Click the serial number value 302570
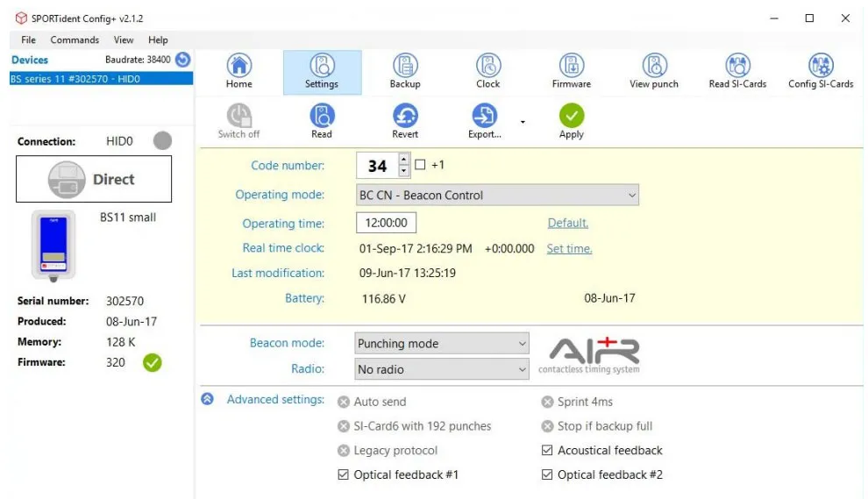Screen dimensions: 868x499 click(125, 302)
